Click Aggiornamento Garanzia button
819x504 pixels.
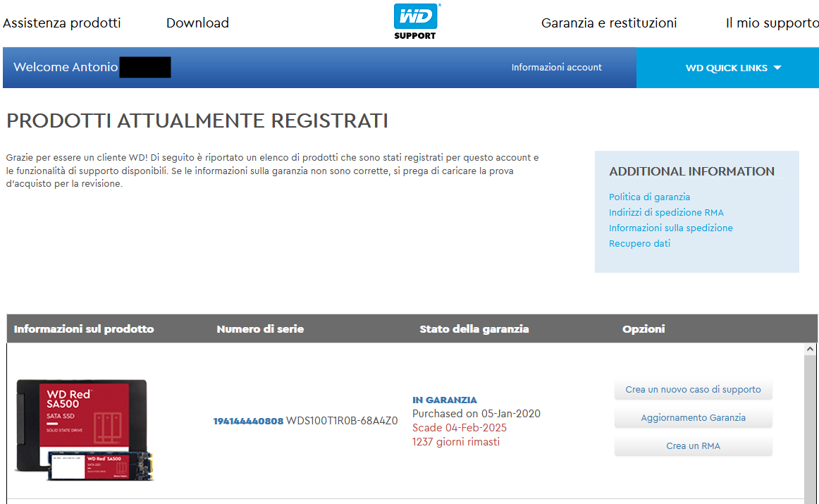pos(693,418)
